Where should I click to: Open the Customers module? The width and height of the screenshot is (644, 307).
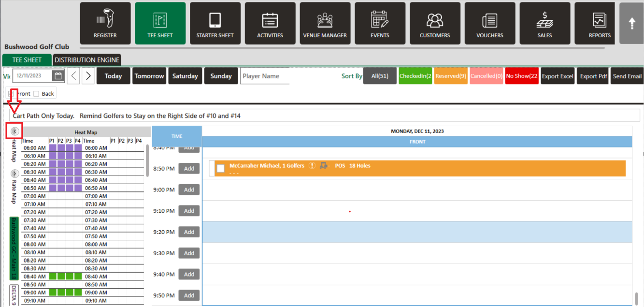pyautogui.click(x=435, y=23)
